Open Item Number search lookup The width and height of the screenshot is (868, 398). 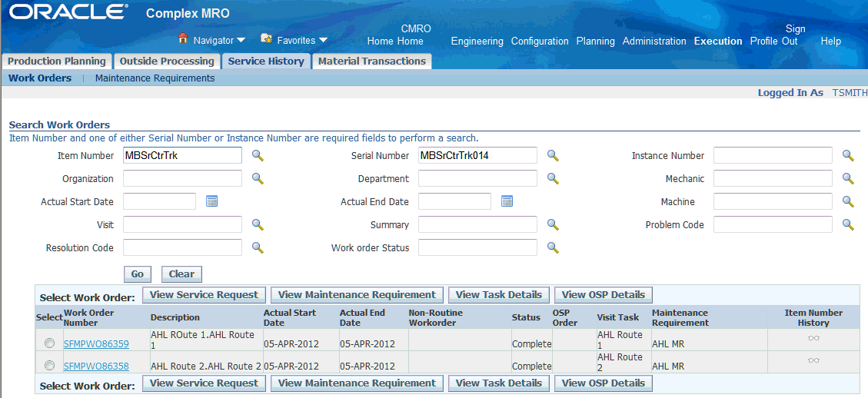258,155
